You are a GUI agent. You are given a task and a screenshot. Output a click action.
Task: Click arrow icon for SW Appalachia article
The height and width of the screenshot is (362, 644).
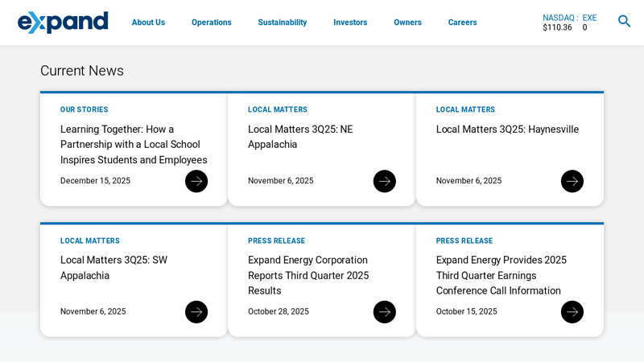point(196,312)
